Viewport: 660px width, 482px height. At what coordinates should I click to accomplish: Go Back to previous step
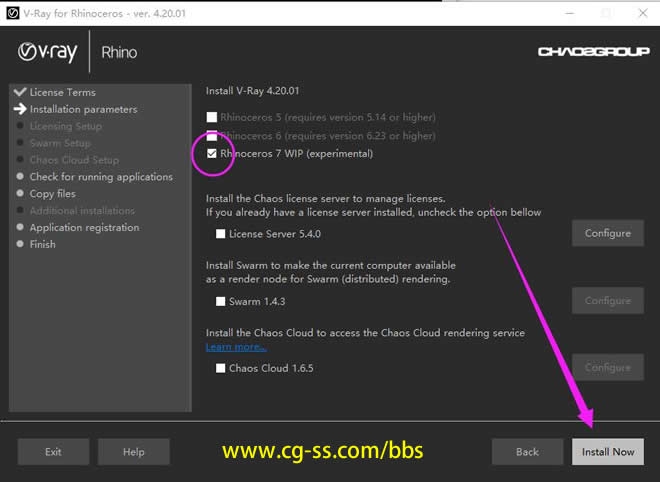pos(527,451)
